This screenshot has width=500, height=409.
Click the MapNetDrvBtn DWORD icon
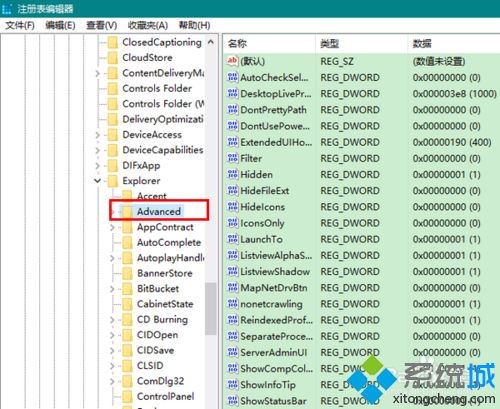[x=232, y=287]
